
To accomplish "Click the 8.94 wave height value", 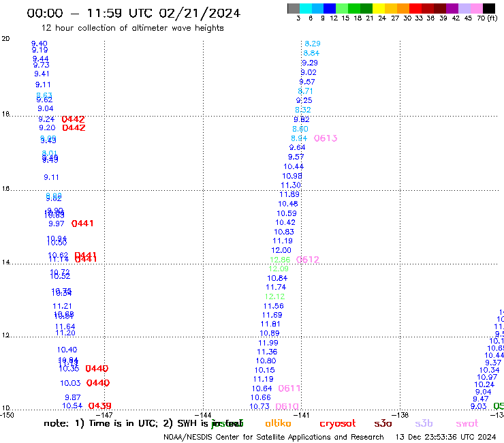I will point(299,138).
